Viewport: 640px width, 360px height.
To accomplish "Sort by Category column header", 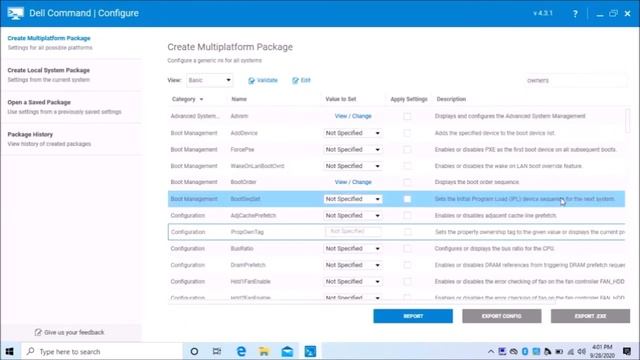I will 187,99.
